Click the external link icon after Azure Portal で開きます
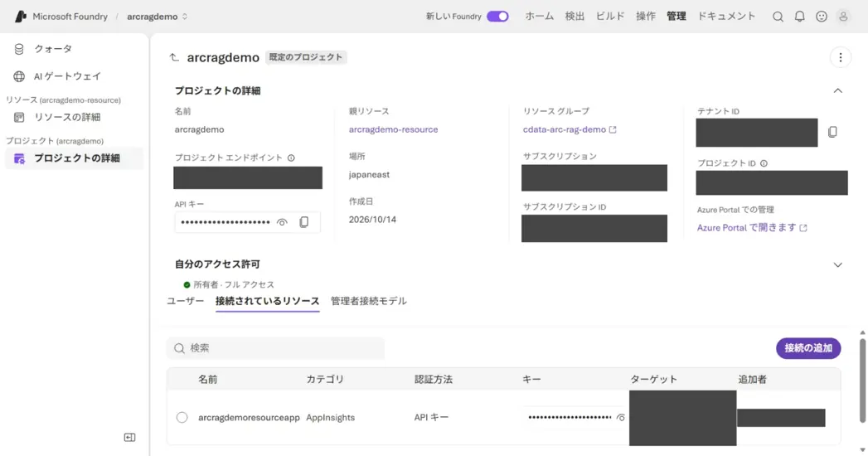868x456 pixels. click(803, 227)
